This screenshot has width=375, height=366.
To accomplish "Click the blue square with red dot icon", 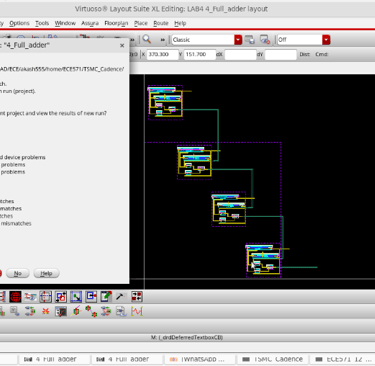I will tap(91, 296).
